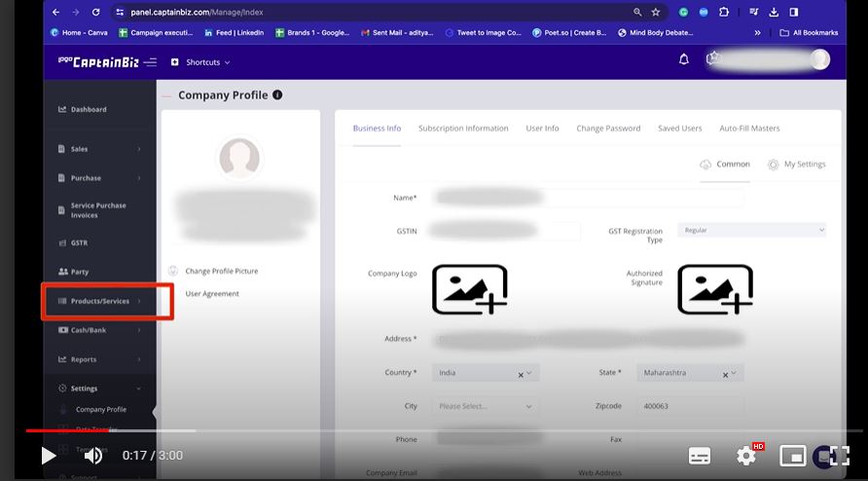Open All Bookmarks folder
This screenshot has height=481, width=868.
809,33
